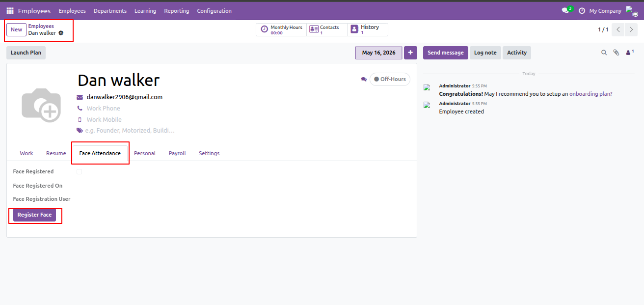The image size is (644, 305).
Task: Click the Employee created message text
Action: pos(461,111)
